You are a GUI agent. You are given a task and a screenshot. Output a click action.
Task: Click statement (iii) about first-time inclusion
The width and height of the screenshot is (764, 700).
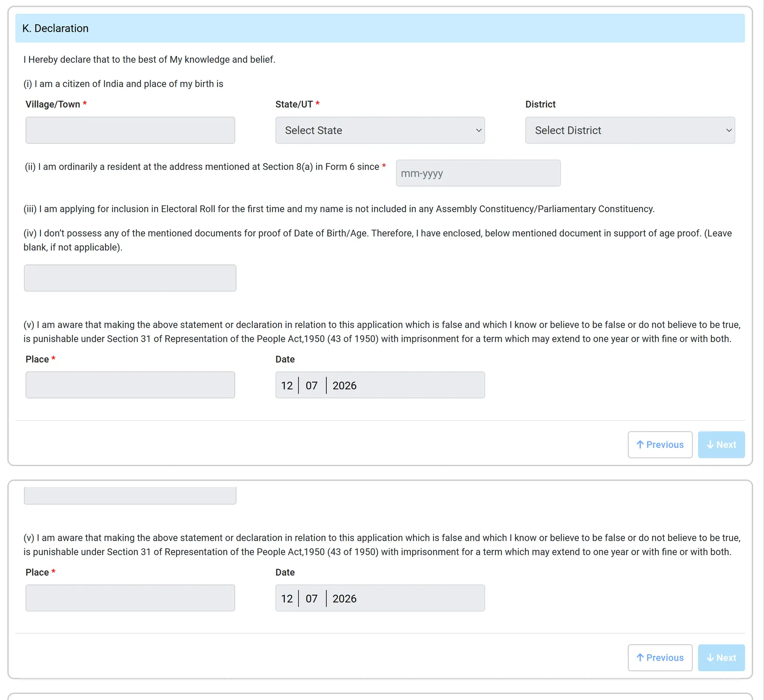tap(339, 209)
